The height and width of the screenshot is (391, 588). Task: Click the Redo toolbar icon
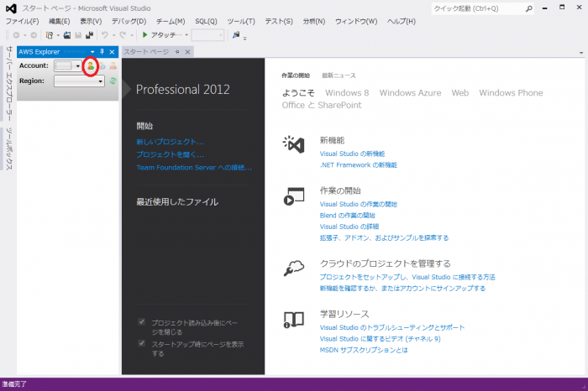coord(123,35)
